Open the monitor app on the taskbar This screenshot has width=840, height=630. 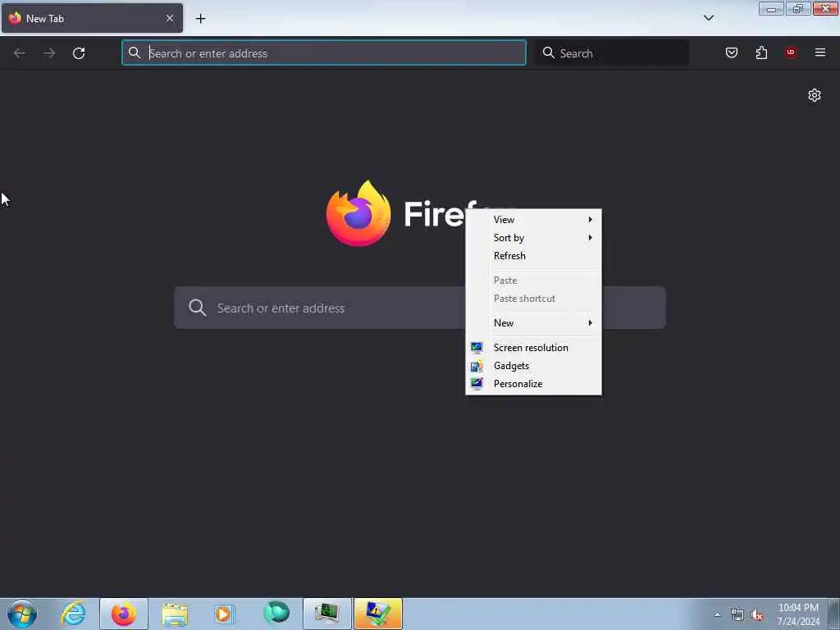pos(326,614)
